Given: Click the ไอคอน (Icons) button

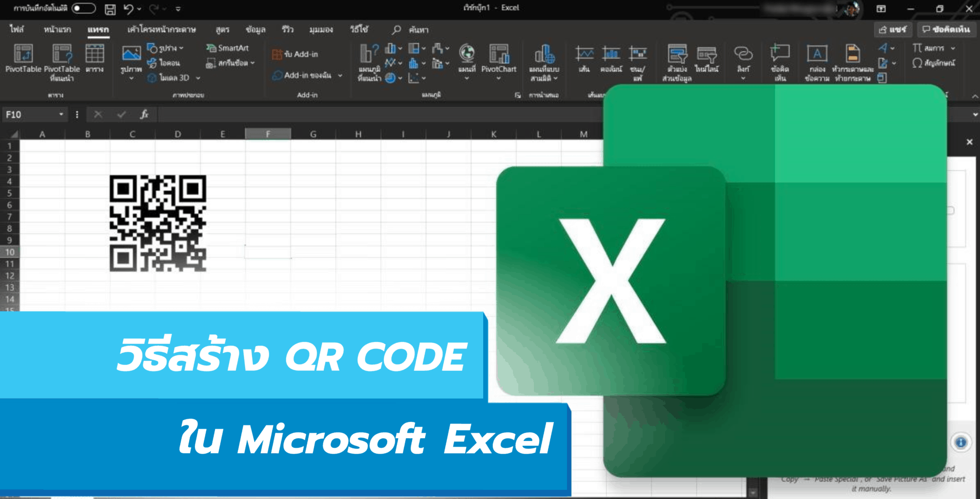Looking at the screenshot, I should coord(164,63).
